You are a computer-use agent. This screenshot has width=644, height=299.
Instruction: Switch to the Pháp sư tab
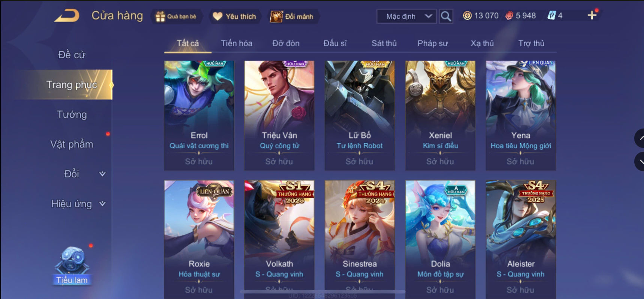433,43
